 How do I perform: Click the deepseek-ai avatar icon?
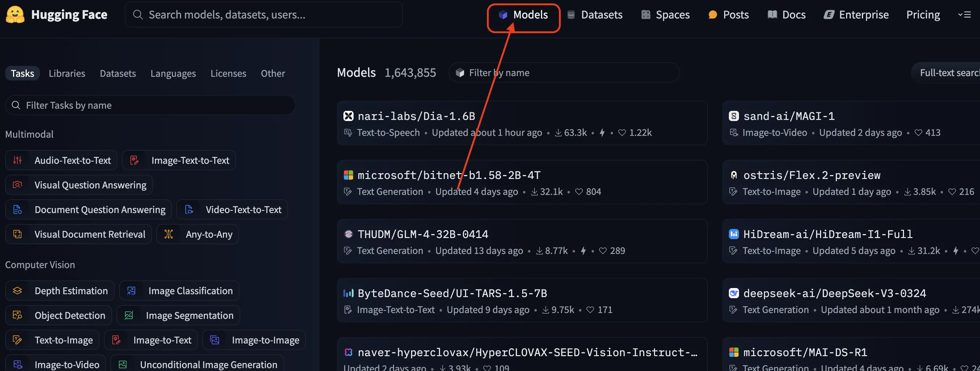pos(734,293)
